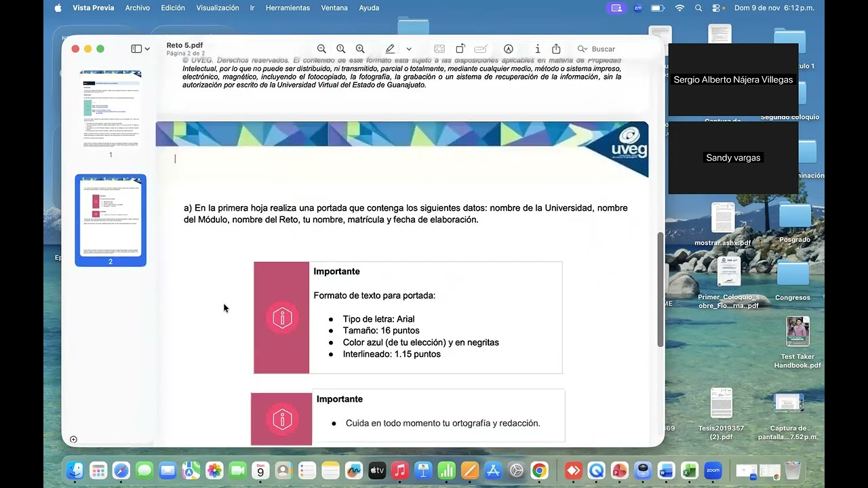Select the highlight pen tool
The height and width of the screenshot is (488, 868).
tap(390, 49)
